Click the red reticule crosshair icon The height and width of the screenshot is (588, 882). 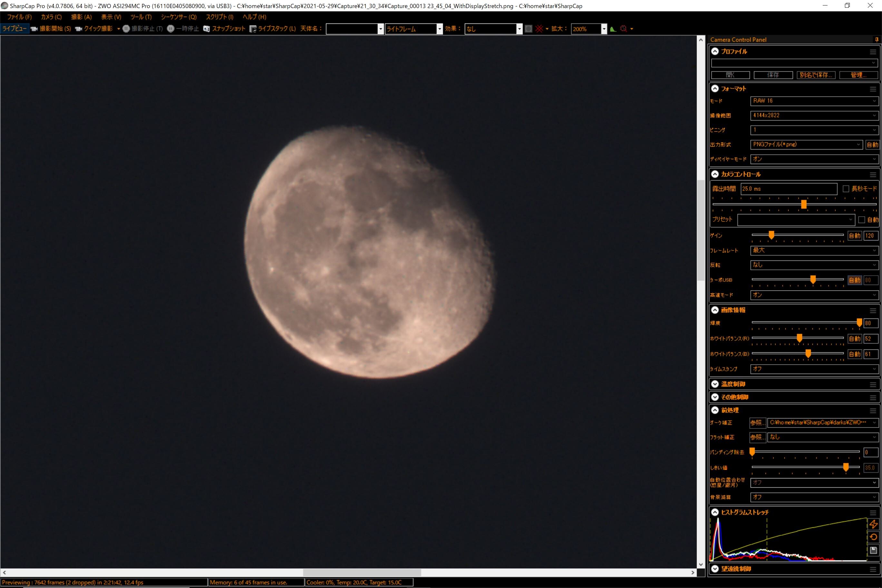pos(539,29)
